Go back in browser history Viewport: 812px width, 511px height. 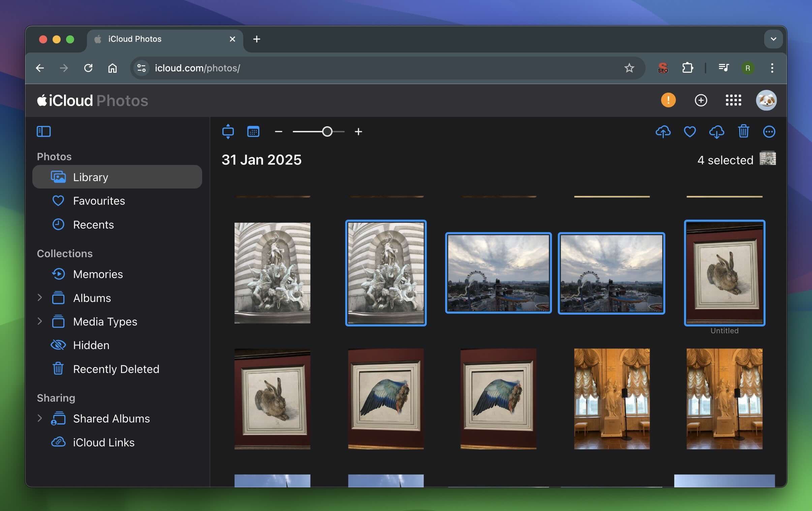pyautogui.click(x=40, y=68)
